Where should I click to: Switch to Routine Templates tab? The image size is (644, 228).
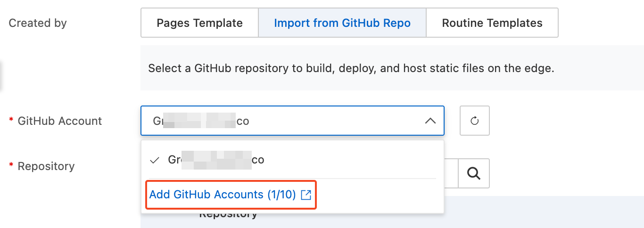[492, 23]
